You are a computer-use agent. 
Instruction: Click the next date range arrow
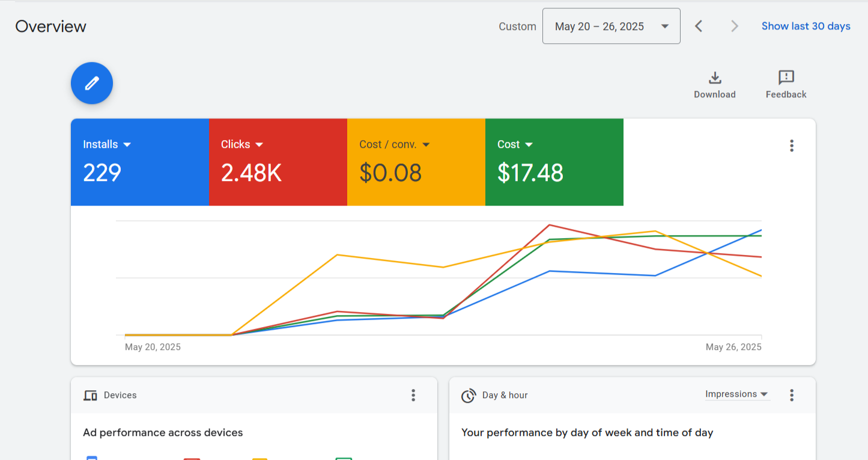point(734,26)
